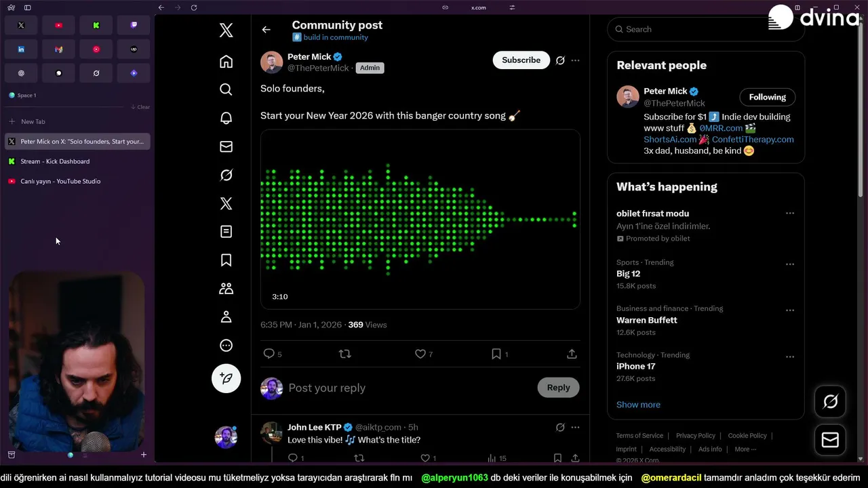Click Show more under What's happening
Viewport: 868px width, 488px height.
[638, 405]
